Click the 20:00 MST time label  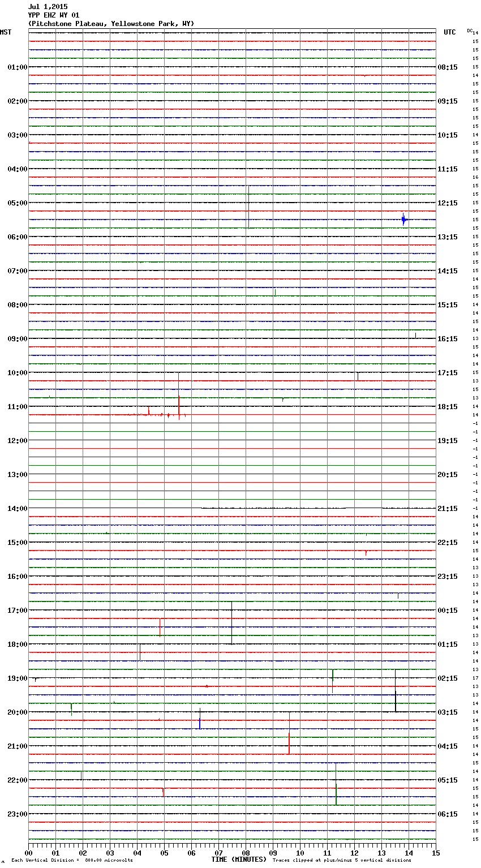coord(18,712)
